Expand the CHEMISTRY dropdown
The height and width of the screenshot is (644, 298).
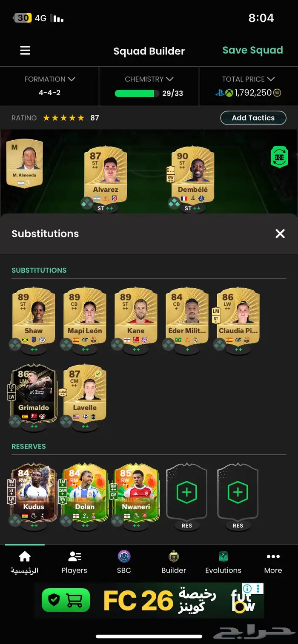149,79
